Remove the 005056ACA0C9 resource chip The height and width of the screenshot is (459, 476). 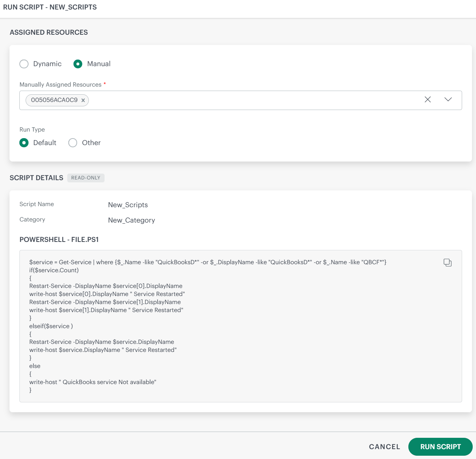[x=83, y=100]
